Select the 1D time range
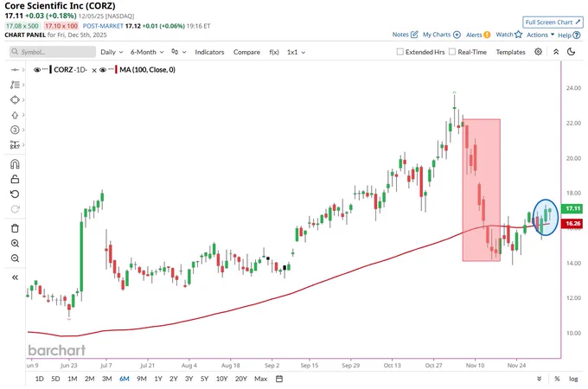 coord(40,379)
